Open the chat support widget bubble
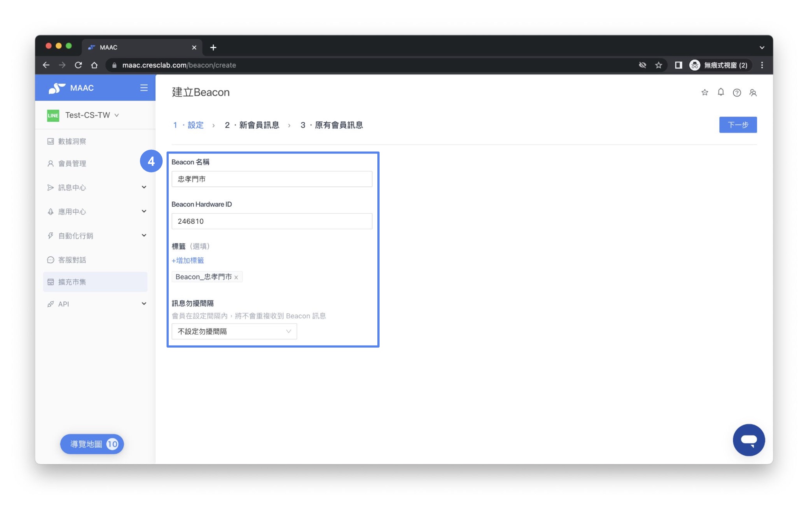This screenshot has width=812, height=516. (x=749, y=440)
